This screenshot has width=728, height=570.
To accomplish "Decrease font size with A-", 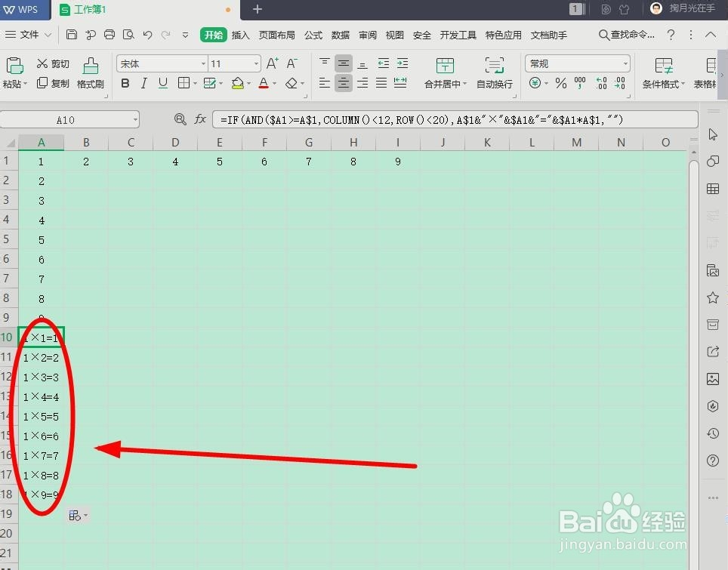I will pos(292,63).
